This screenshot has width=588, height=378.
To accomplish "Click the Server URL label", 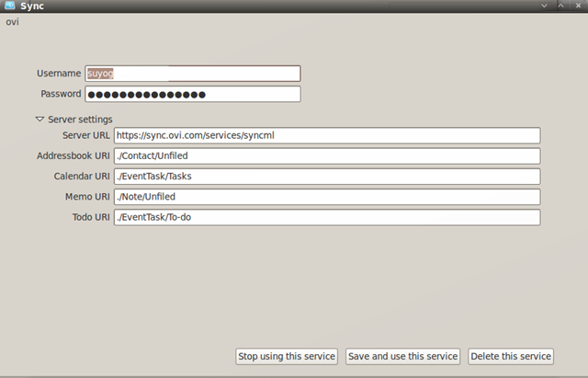I will pyautogui.click(x=85, y=135).
